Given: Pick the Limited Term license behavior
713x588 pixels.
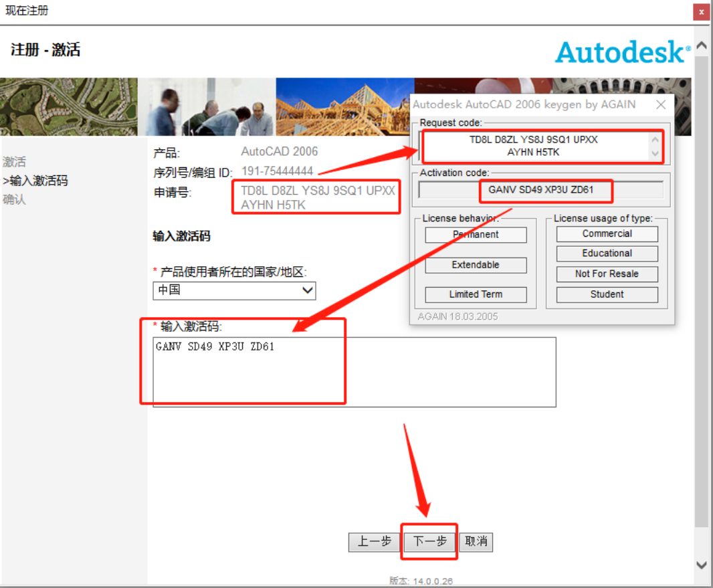Looking at the screenshot, I should (x=476, y=294).
